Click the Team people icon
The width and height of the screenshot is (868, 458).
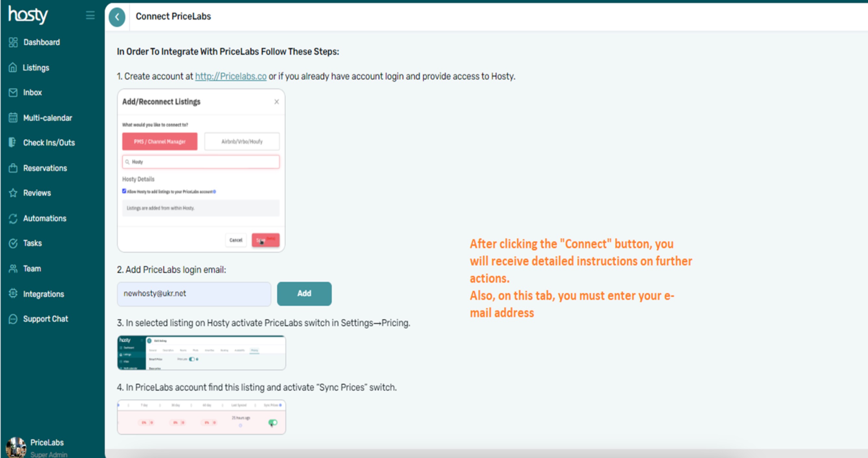13,268
